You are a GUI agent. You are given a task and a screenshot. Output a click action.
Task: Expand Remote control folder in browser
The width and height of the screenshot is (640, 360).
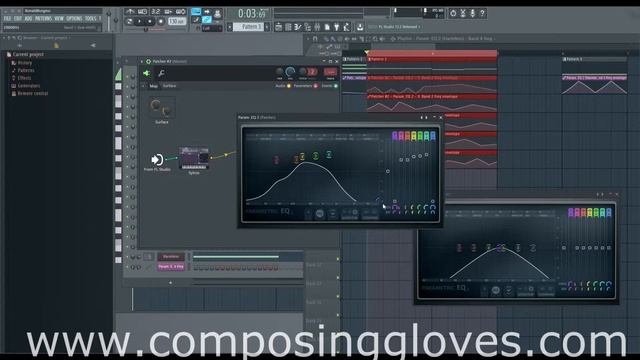coord(32,93)
